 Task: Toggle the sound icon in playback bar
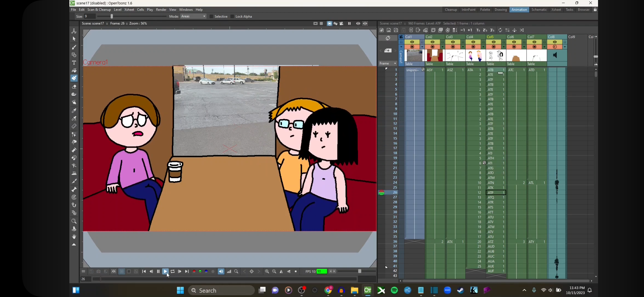[x=221, y=271]
